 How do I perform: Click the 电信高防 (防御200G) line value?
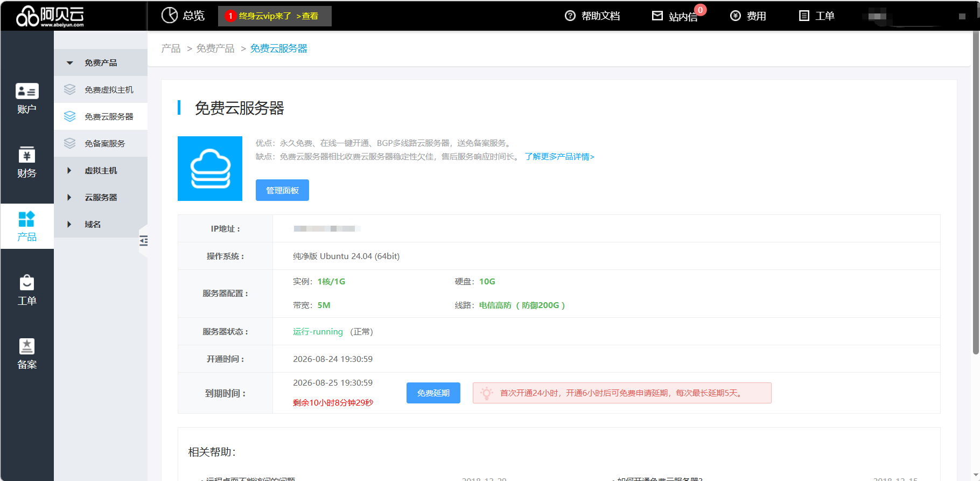click(522, 305)
